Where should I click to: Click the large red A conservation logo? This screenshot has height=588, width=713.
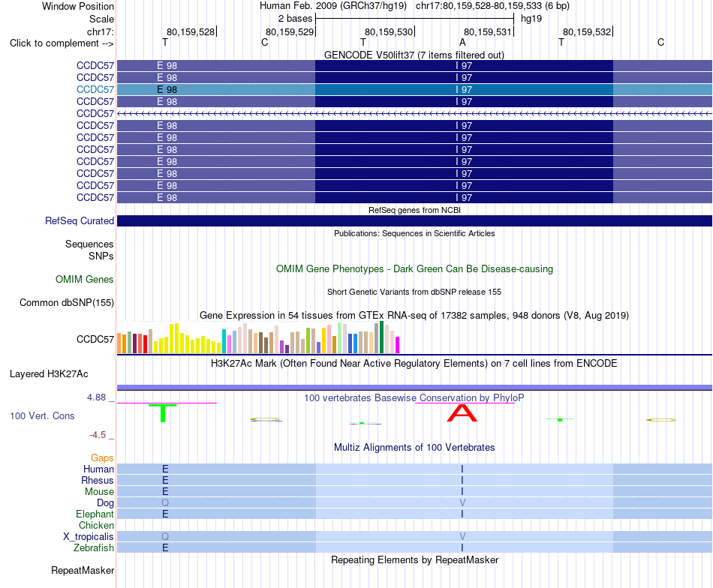[x=462, y=413]
